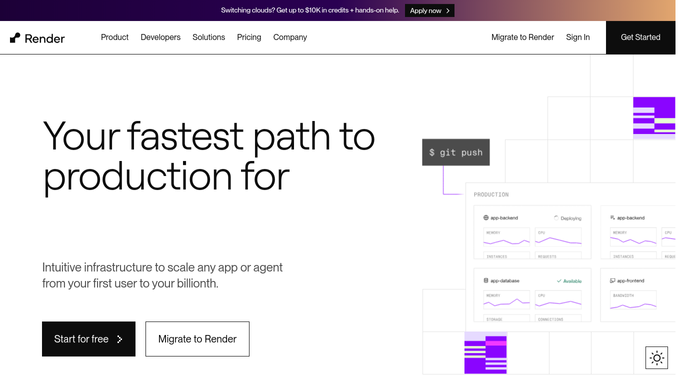Viewport: 683px width, 384px height.
Task: Click the outlined Migrate to Render button
Action: [x=197, y=339]
